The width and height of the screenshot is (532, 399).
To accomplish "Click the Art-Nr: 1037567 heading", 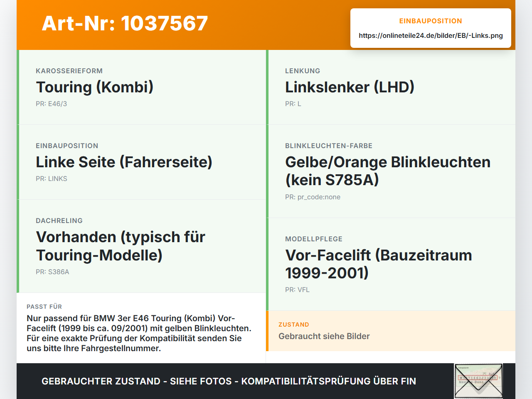I will pyautogui.click(x=125, y=23).
